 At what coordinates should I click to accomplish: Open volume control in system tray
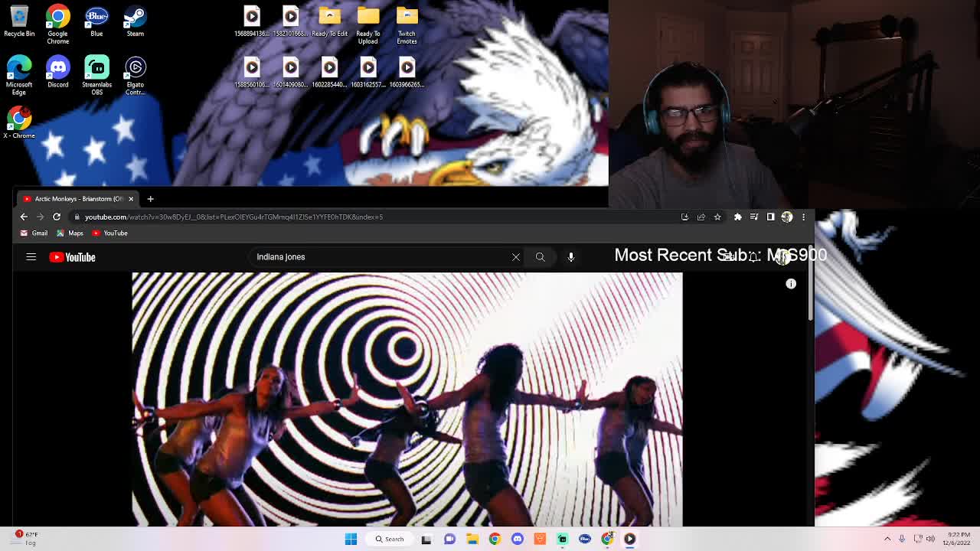click(932, 539)
